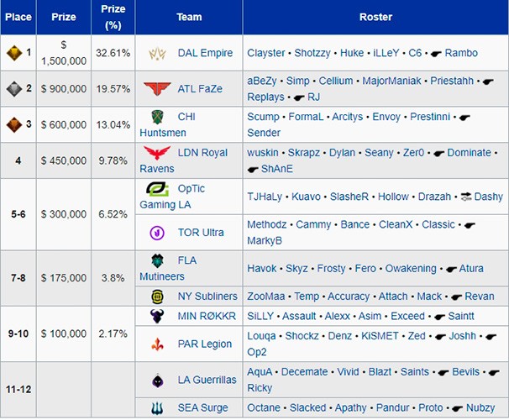Click the ATL FaZe team logo
The image size is (509, 420).
point(157,88)
